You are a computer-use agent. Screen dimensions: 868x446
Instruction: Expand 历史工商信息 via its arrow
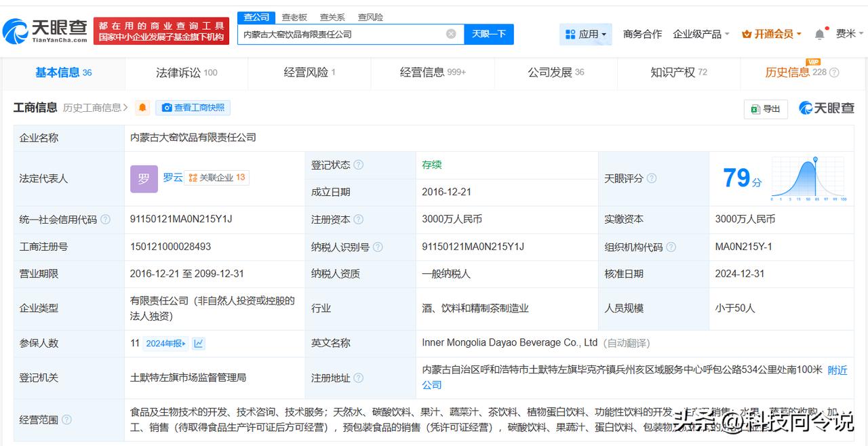[126, 108]
